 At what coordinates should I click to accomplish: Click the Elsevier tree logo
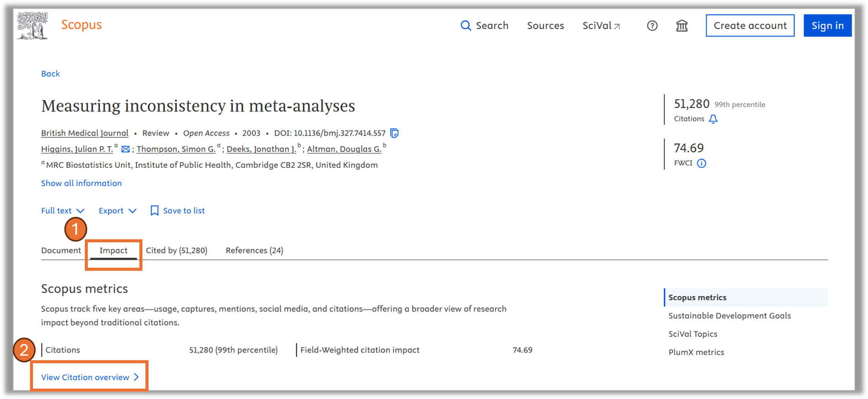click(32, 26)
